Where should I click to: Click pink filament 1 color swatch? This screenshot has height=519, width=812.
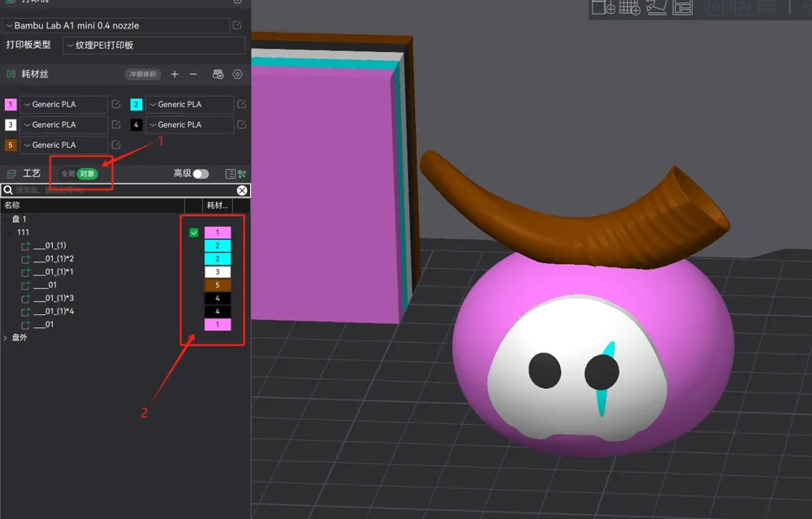[x=11, y=104]
